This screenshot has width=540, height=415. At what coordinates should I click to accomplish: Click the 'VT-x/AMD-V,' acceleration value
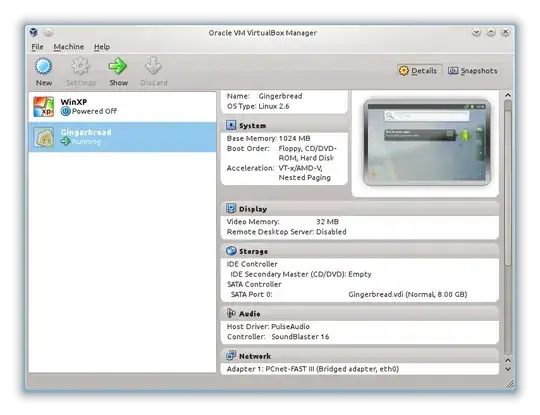pyautogui.click(x=300, y=168)
